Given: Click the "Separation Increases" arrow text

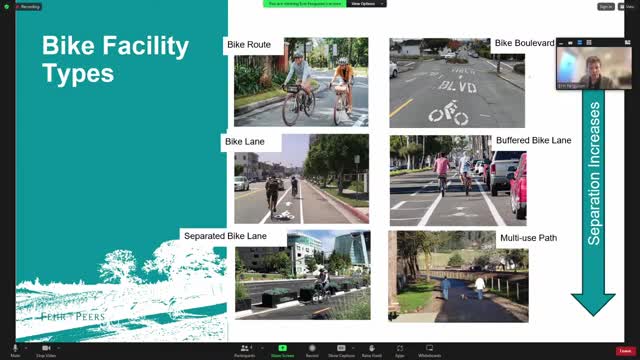Looking at the screenshot, I should (x=594, y=173).
